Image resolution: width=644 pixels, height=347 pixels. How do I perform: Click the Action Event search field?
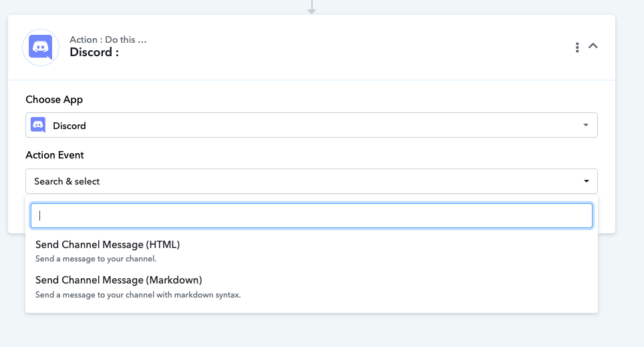tap(311, 215)
